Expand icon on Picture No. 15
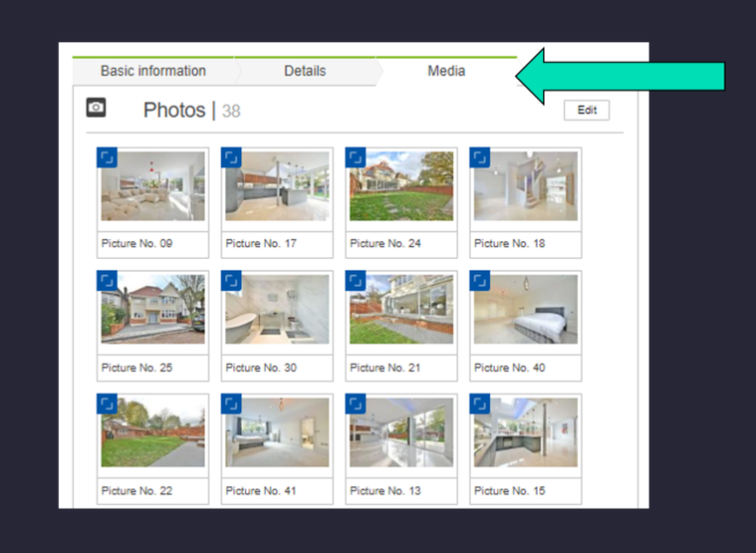This screenshot has height=553, width=756. 480,404
